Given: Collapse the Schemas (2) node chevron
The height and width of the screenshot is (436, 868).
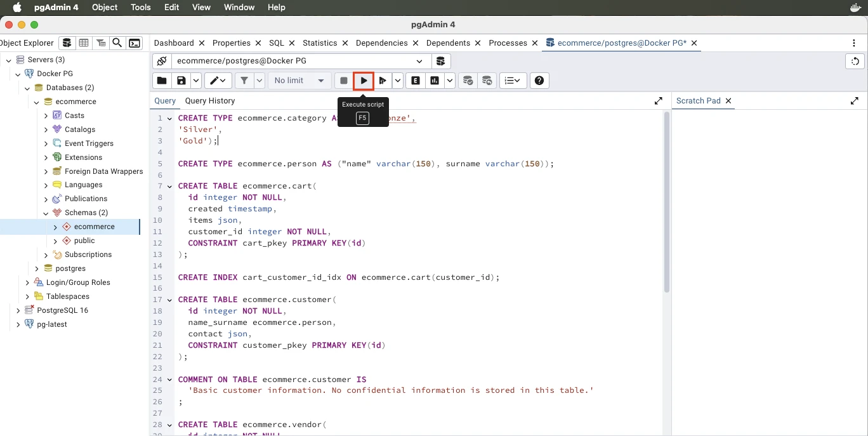Looking at the screenshot, I should (46, 213).
